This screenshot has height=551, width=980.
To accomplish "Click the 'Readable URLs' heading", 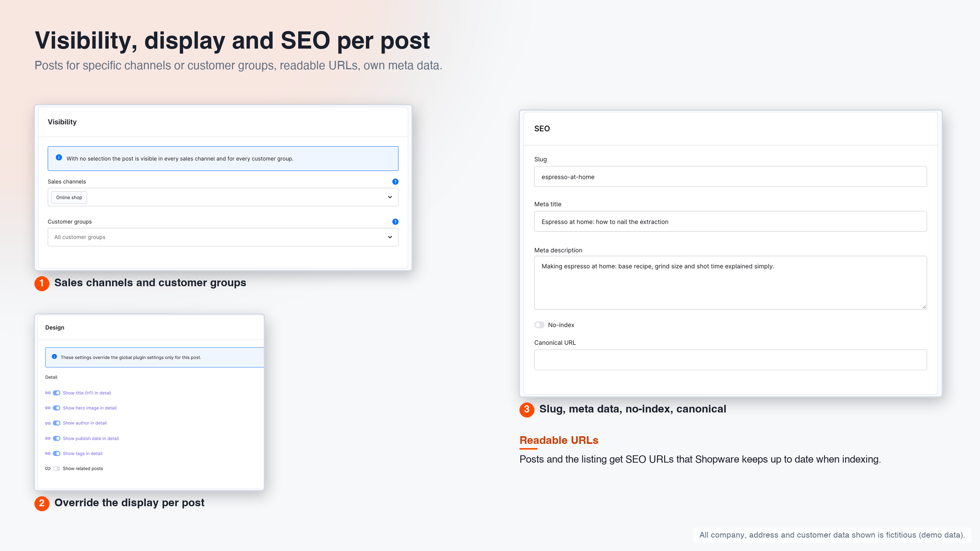I will (559, 440).
